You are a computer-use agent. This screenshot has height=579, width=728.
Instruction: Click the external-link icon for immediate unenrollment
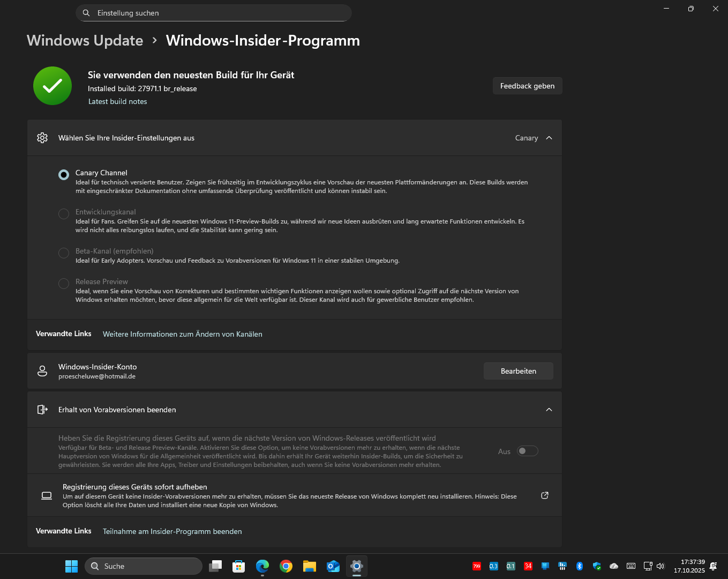coord(545,495)
